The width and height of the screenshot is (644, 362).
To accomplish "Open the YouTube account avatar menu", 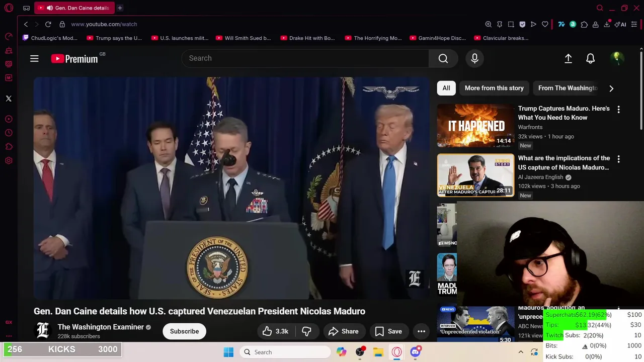I will (x=616, y=59).
